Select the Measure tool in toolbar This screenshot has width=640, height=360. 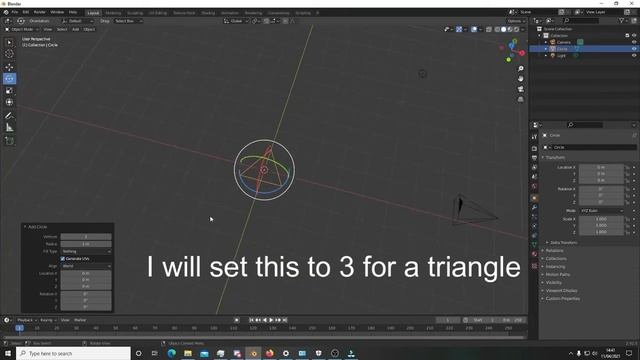point(9,128)
